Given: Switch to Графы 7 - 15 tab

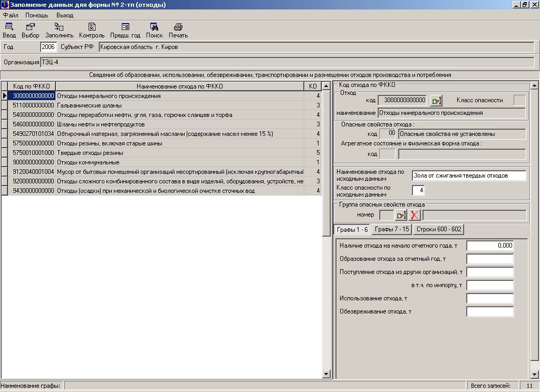Looking at the screenshot, I should click(x=391, y=229).
